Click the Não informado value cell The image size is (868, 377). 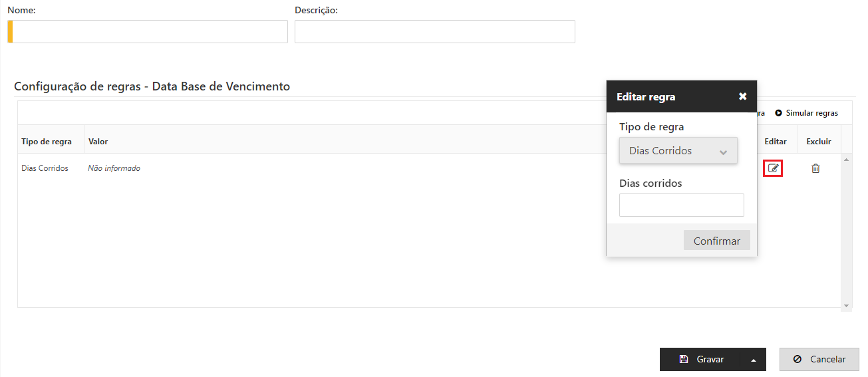[x=114, y=168]
